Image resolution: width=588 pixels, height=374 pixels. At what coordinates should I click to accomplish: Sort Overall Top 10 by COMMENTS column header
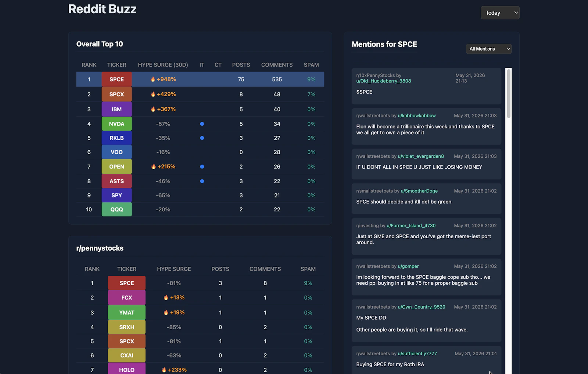(x=277, y=65)
